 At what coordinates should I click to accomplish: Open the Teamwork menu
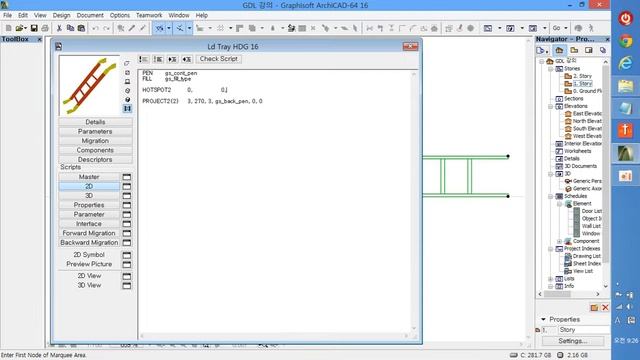149,15
